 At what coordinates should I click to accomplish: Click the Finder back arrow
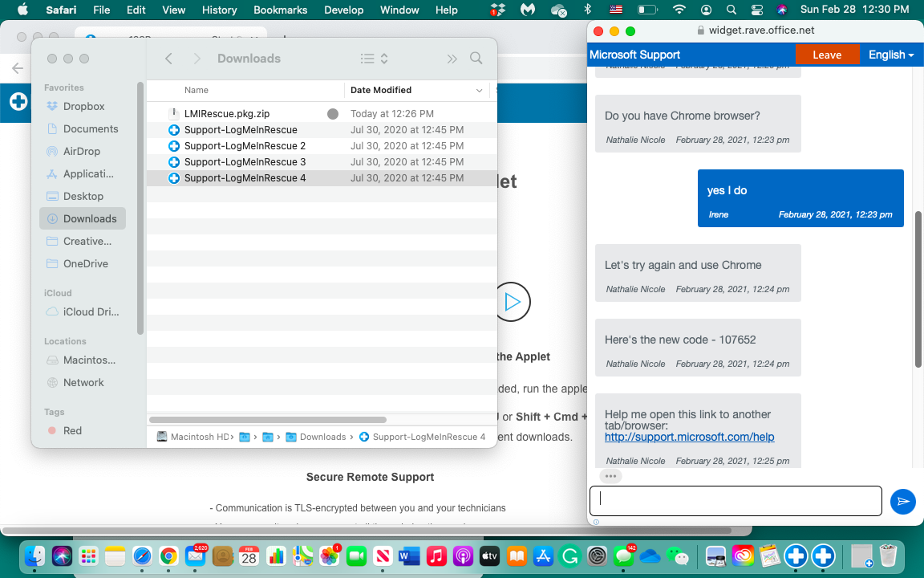(168, 59)
